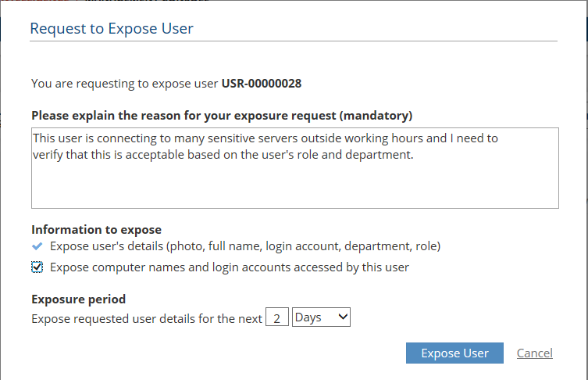Image resolution: width=588 pixels, height=380 pixels.
Task: Click the 'Expose computer names and login accounts' label
Action: 229,267
